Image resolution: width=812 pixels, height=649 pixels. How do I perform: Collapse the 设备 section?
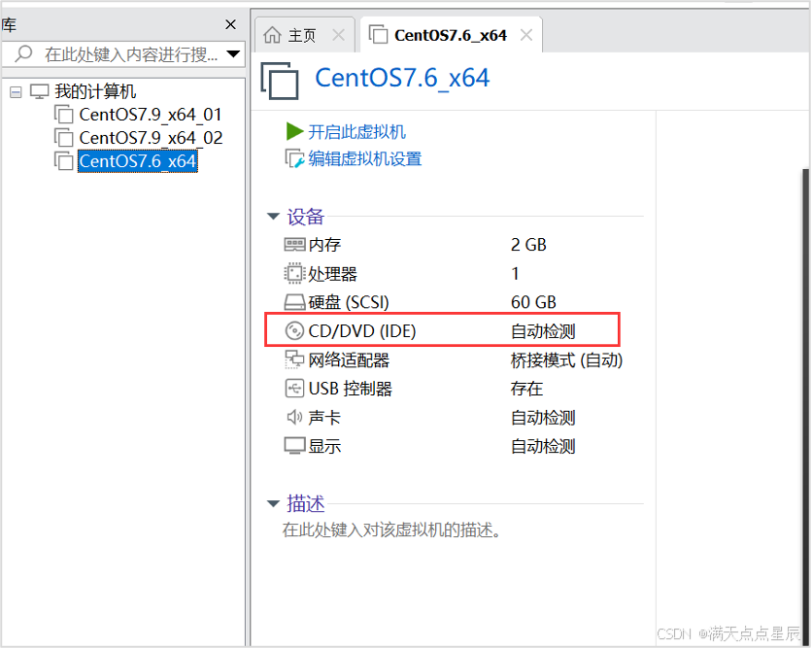[x=273, y=216]
